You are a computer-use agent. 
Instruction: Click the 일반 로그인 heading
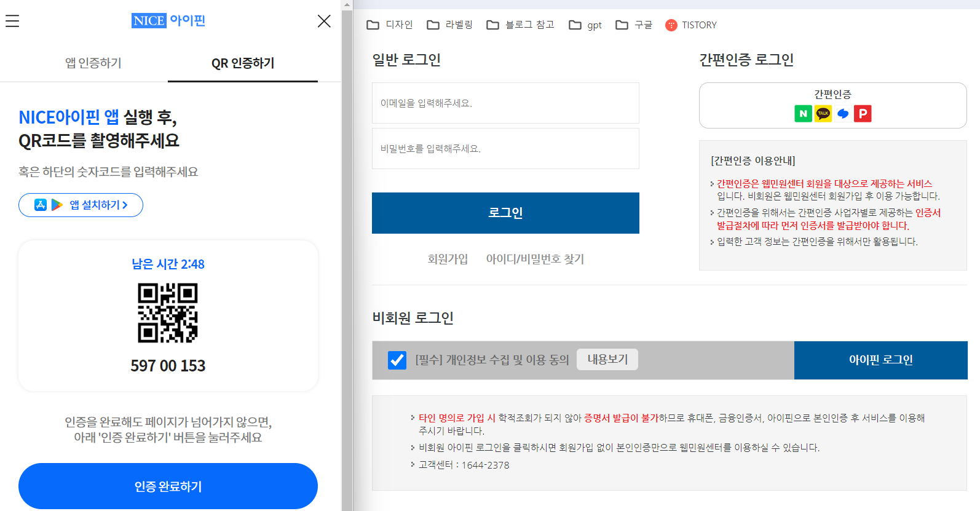(x=406, y=60)
